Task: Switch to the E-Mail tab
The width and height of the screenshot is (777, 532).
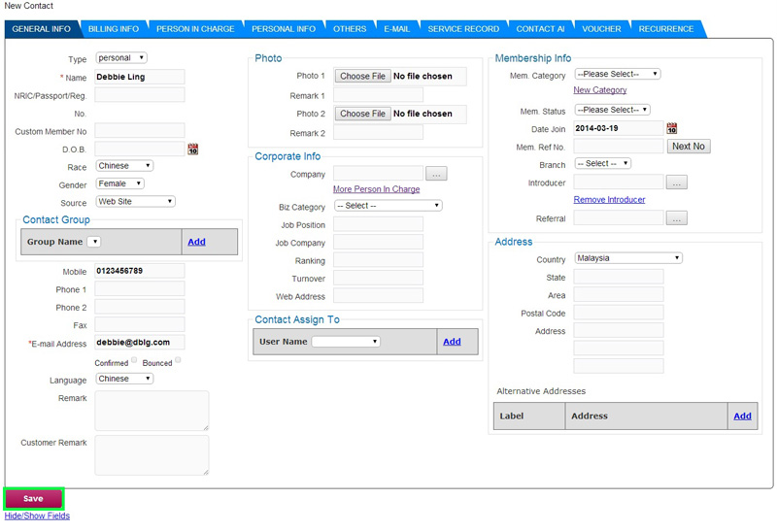Action: (397, 29)
